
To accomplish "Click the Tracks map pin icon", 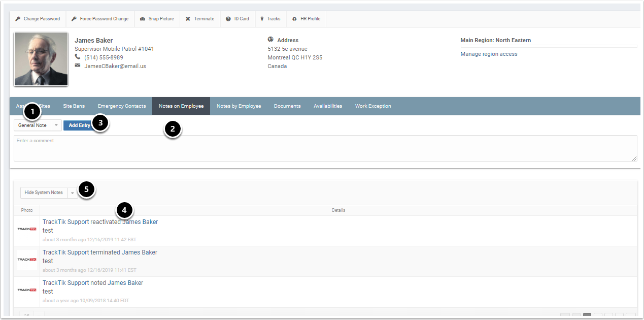I will 262,19.
